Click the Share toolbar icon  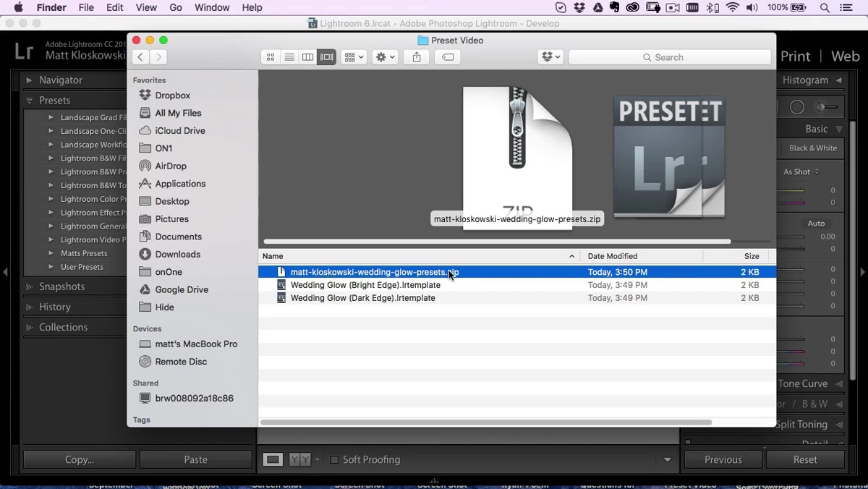coord(417,57)
